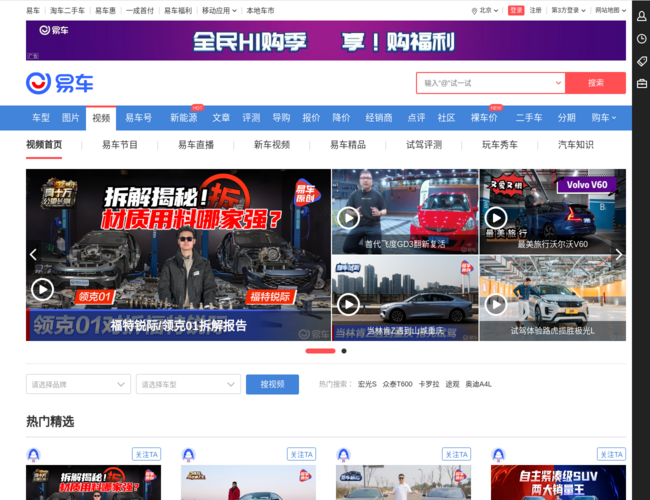Click avatar icon of third 热门精选 card

(343, 455)
